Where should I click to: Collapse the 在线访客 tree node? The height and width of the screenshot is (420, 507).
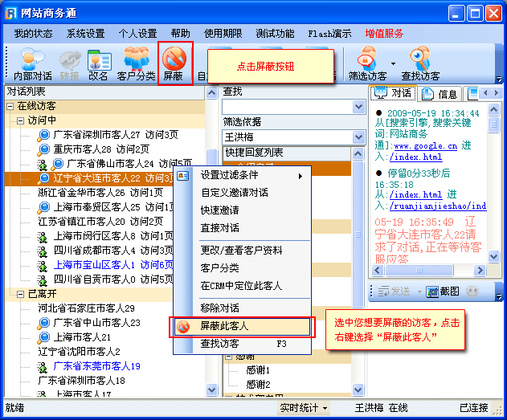10,106
